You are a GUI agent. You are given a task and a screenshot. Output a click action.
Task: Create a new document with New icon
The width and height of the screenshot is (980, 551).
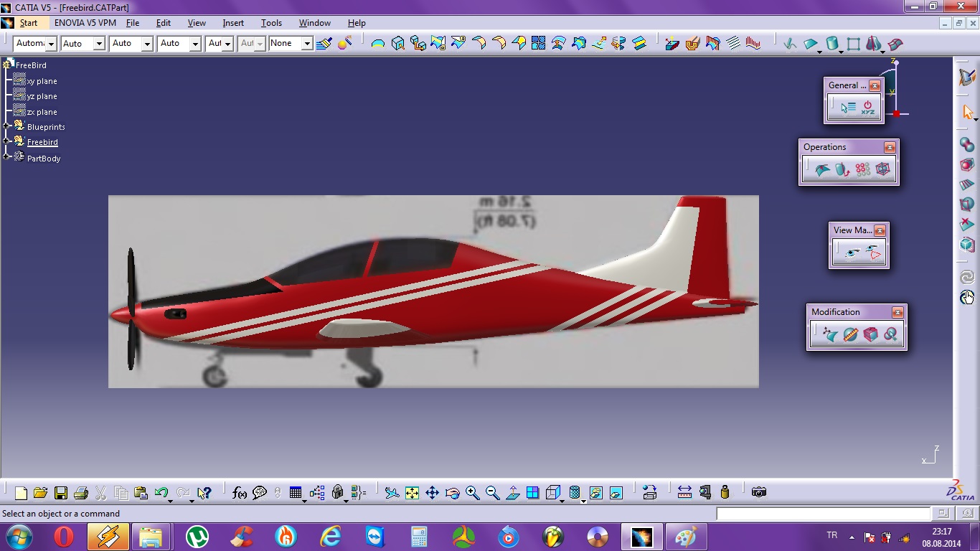point(21,493)
